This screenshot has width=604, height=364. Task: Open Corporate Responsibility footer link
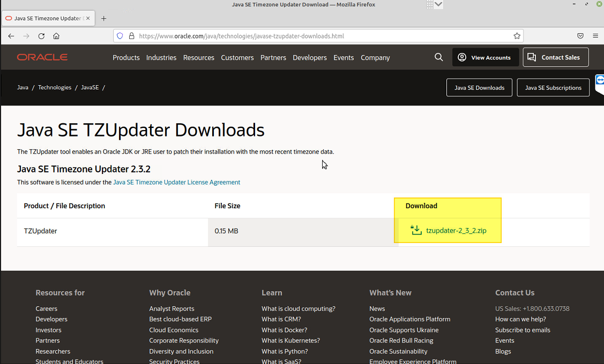tap(184, 340)
